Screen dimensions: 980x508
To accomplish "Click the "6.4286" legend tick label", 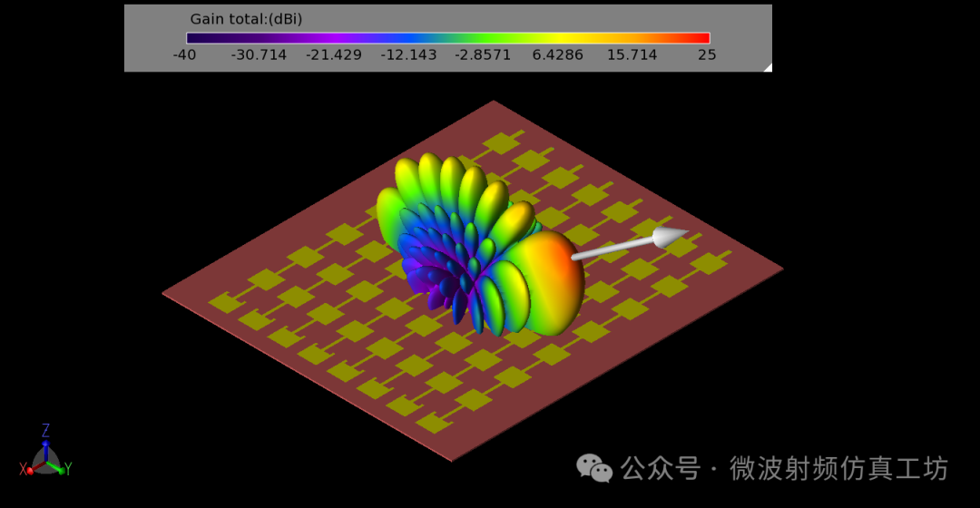I will tap(557, 55).
